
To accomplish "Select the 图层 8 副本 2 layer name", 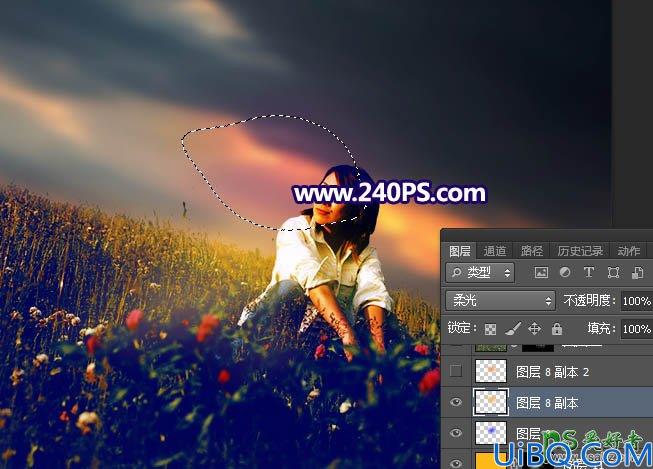I will click(553, 372).
